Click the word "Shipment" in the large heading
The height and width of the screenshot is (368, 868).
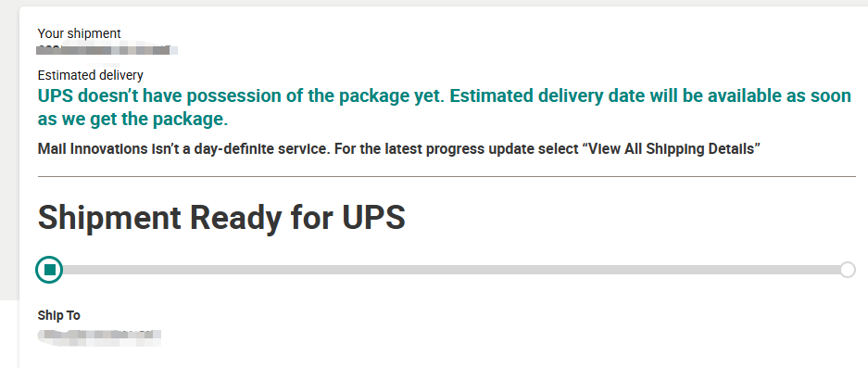[x=109, y=217]
